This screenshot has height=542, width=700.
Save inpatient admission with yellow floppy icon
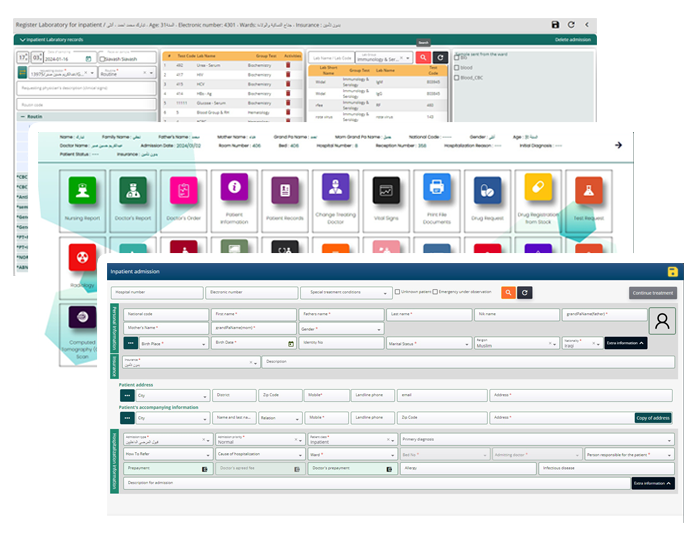point(672,271)
